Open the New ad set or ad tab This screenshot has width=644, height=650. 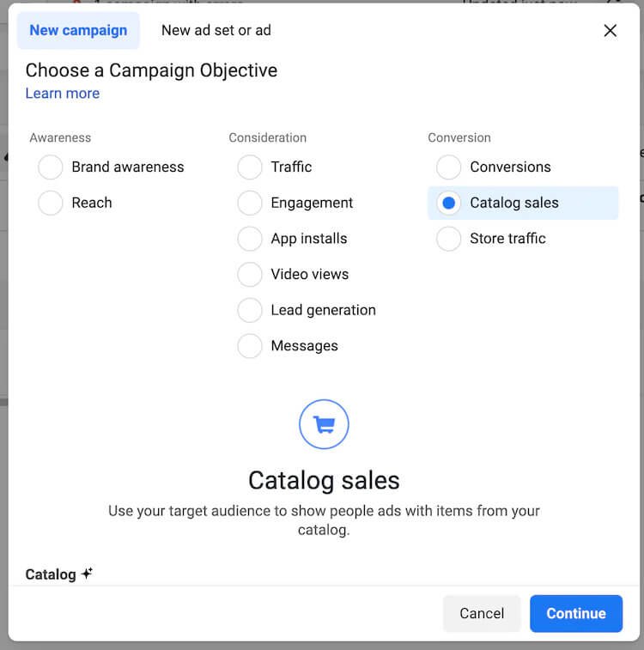[216, 31]
